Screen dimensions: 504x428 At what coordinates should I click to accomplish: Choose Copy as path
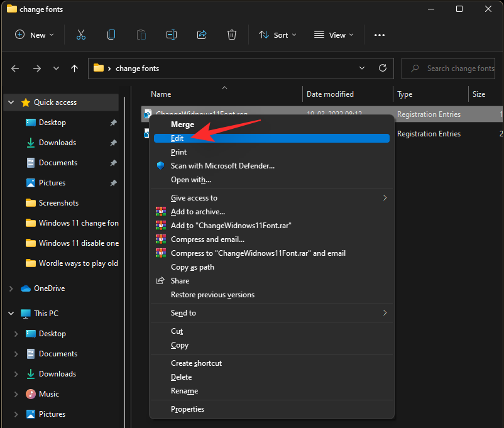click(x=271, y=267)
